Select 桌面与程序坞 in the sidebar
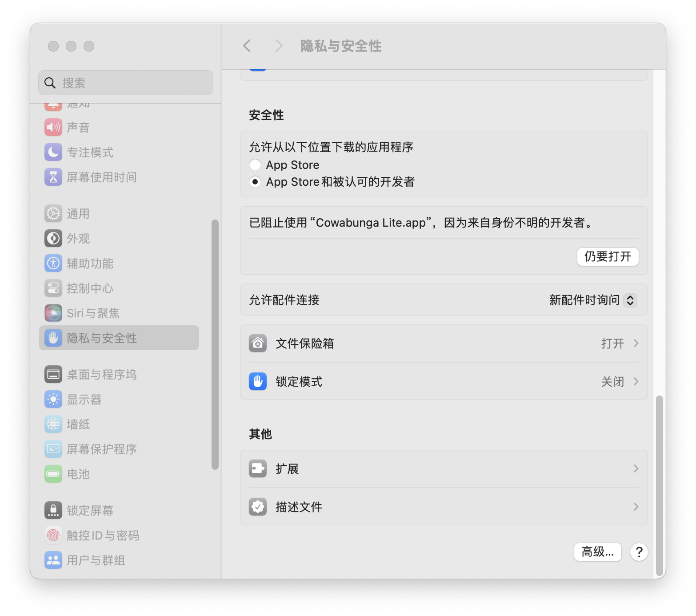Screen dimensions: 696x616 pos(101,375)
